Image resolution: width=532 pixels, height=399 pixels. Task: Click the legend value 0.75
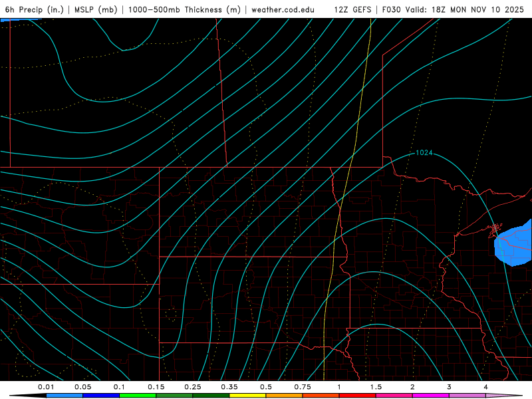click(303, 387)
